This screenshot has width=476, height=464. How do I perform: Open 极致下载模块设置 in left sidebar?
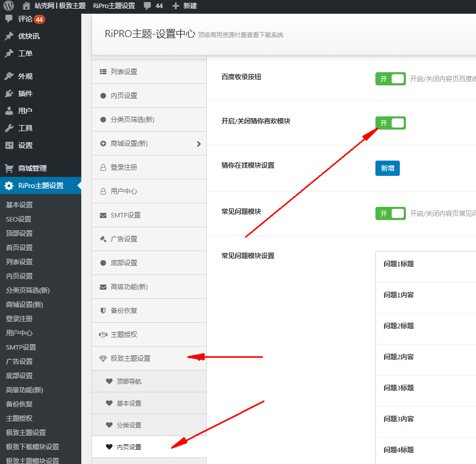coord(33,447)
